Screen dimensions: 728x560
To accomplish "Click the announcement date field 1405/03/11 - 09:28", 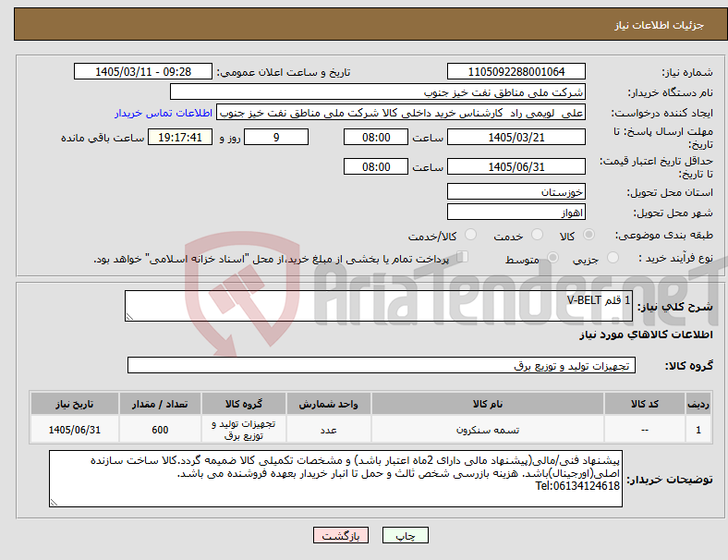I will click(x=143, y=71).
